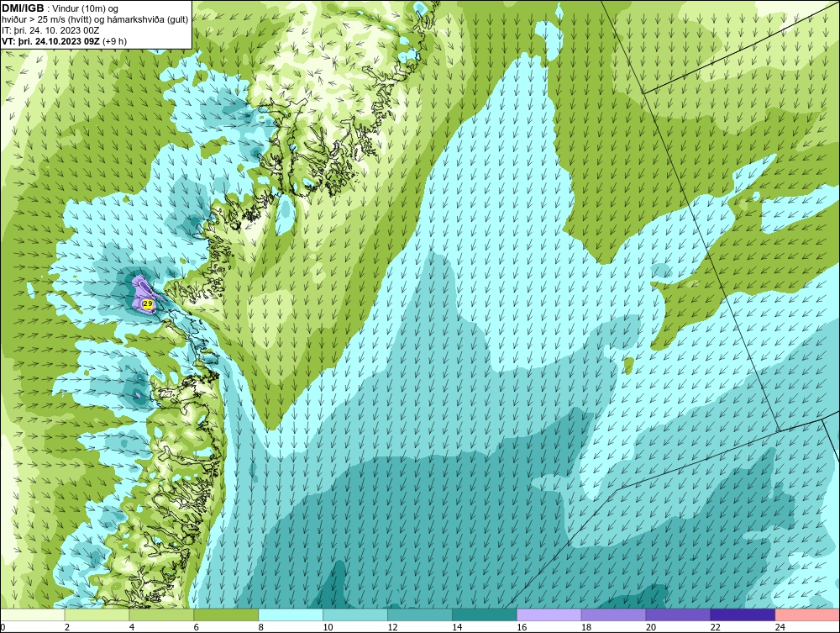840x633 pixels.
Task: Click the legend scale label '16'
Action: (x=522, y=627)
